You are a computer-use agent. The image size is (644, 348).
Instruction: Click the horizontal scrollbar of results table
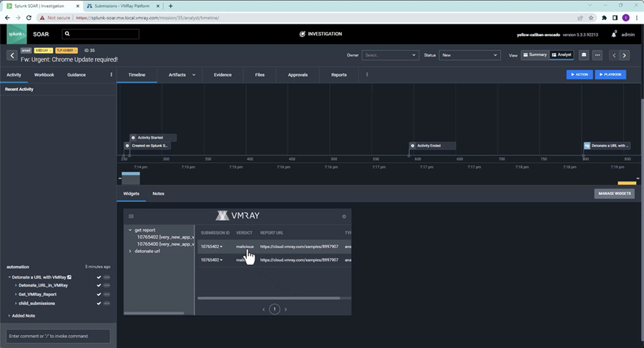click(x=268, y=299)
